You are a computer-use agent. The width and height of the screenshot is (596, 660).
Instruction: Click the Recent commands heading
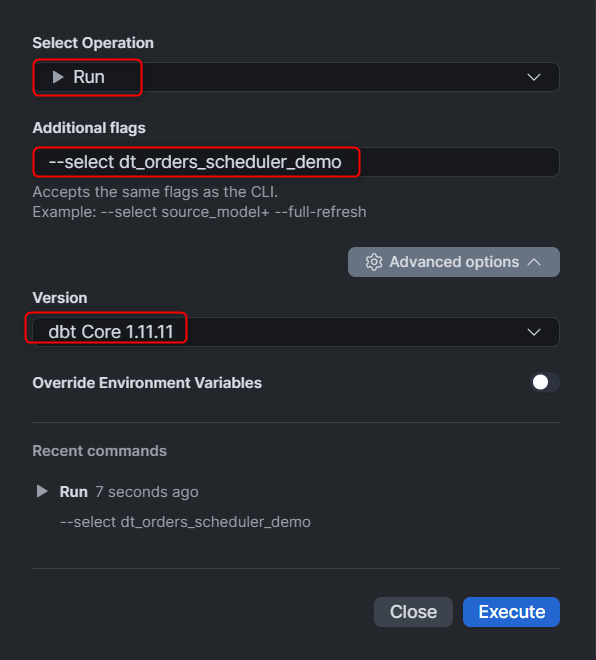(99, 451)
